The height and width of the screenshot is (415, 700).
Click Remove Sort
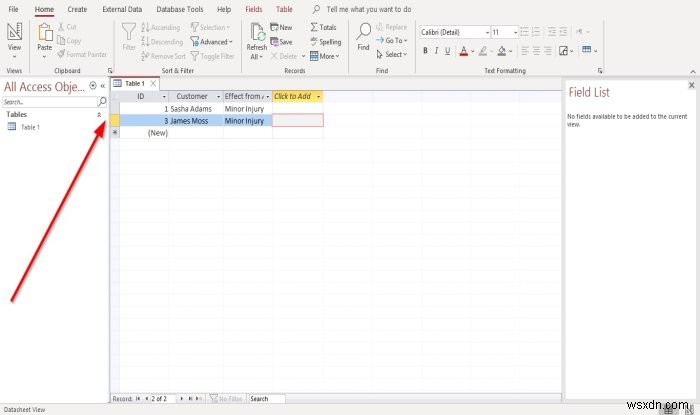(163, 56)
